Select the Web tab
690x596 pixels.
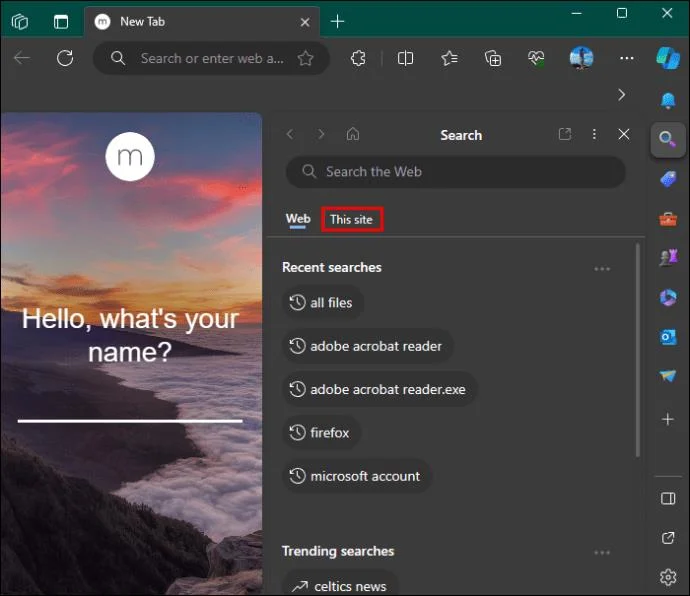(298, 219)
